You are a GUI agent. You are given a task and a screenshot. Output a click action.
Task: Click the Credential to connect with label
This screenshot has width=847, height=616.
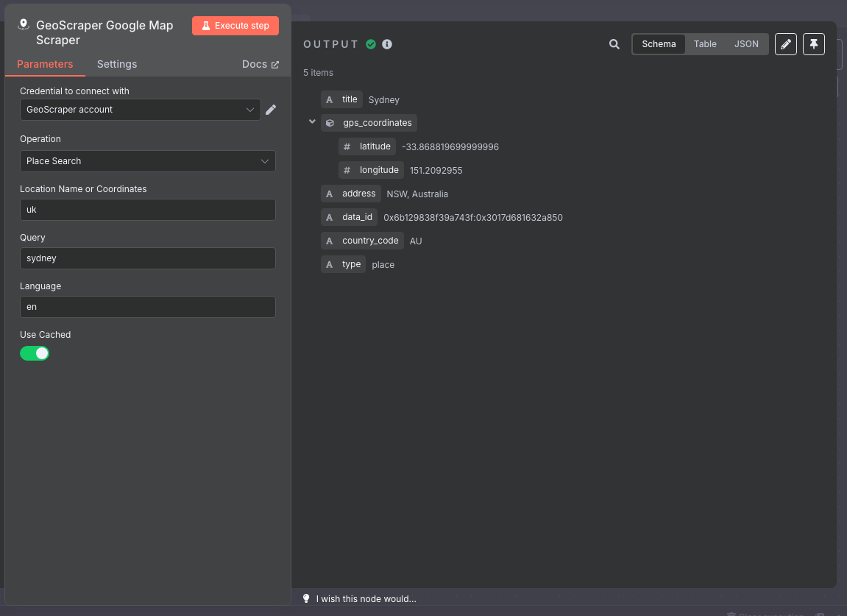(74, 91)
